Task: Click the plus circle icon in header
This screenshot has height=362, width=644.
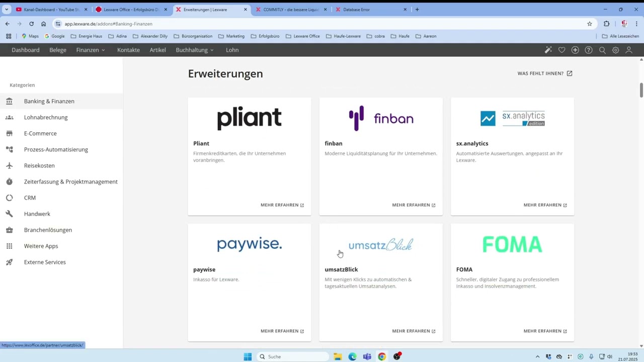Action: (575, 50)
